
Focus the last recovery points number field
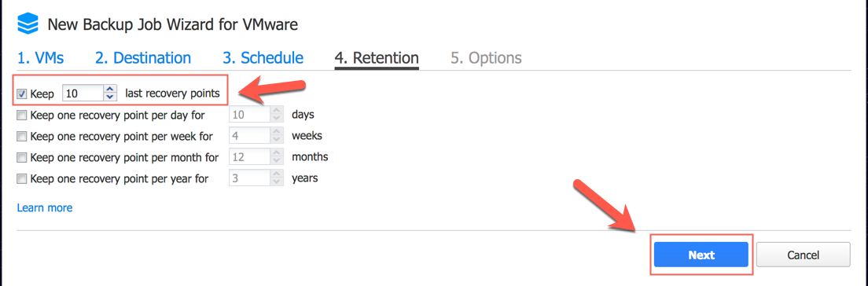pos(83,94)
